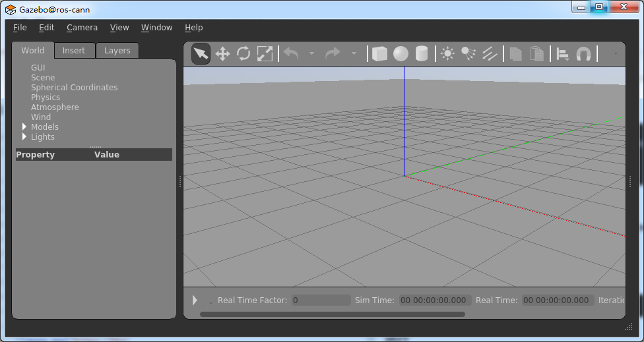This screenshot has width=644, height=342.
Task: Select Wind in the world tree
Action: pos(41,117)
